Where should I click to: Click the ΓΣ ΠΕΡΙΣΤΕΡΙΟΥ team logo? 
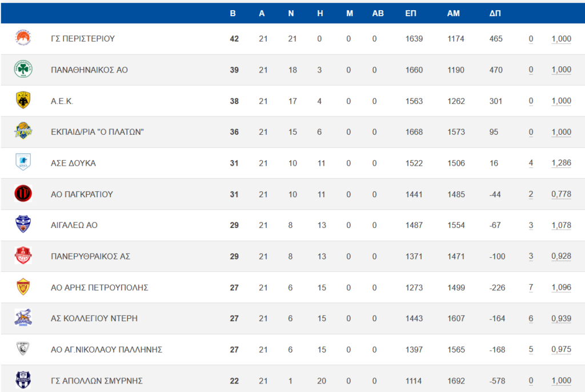pyautogui.click(x=23, y=38)
